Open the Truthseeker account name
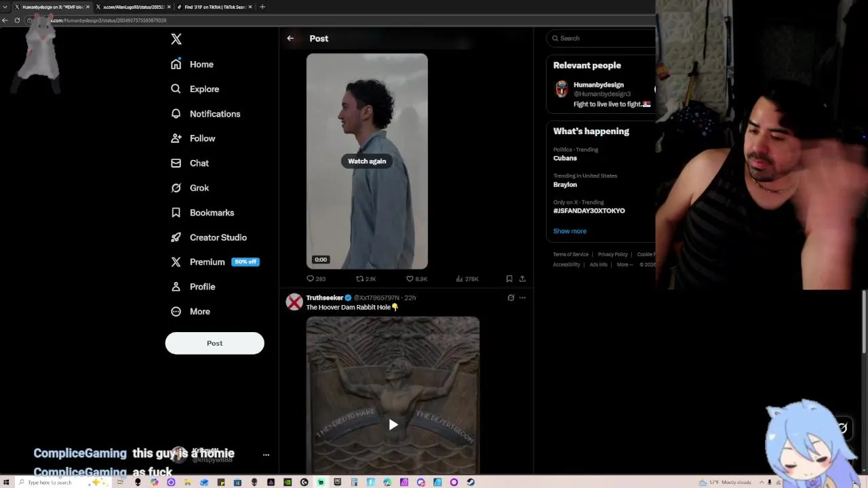Screen dimensions: 868x488 pyautogui.click(x=324, y=298)
